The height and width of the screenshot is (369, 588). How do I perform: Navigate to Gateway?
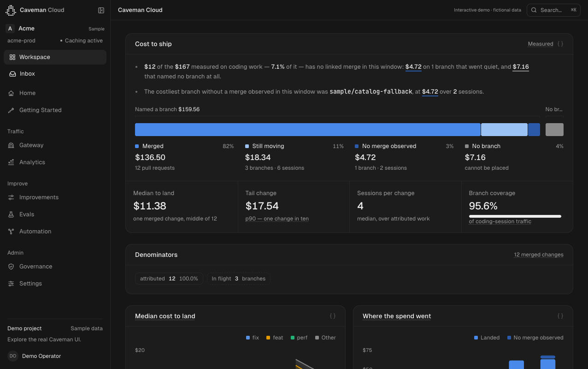click(x=55, y=145)
